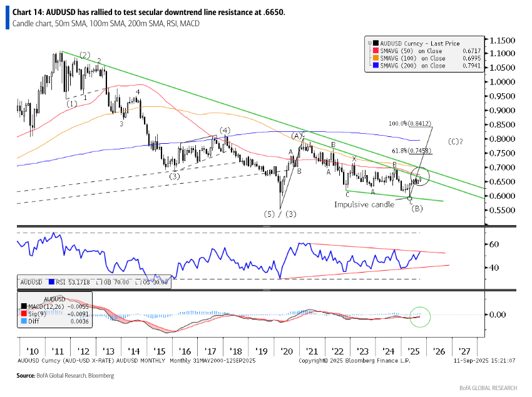The image size is (532, 397).
Task: Click the orange SMAVG (100) legend swatch
Action: (x=375, y=58)
